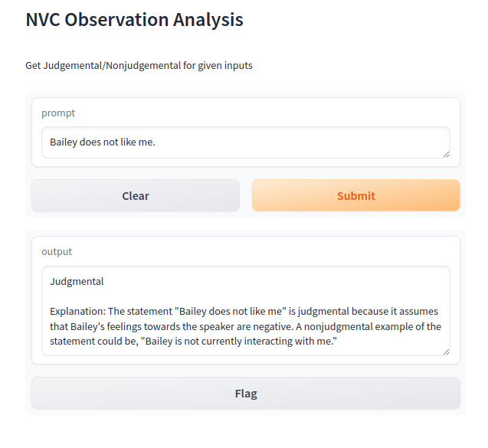Click the "Judgmental" result line in output
This screenshot has height=448, width=488.
(77, 282)
